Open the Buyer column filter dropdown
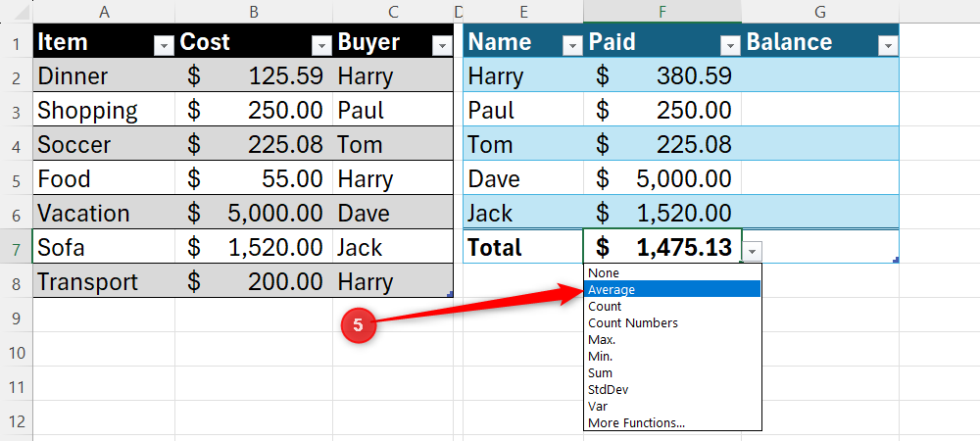Screen dimensions: 980x441 [443, 45]
